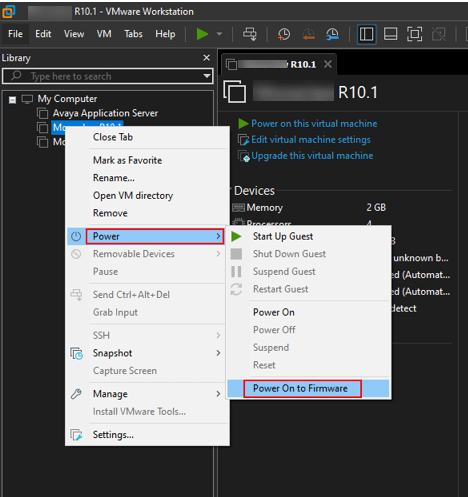Viewport: 468px width, 497px height.
Task: Click Power on this virtual machine link
Action: 314,124
